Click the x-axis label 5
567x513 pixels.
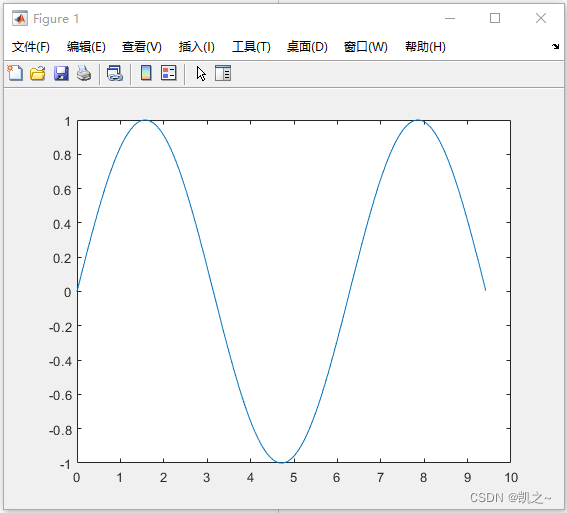293,478
